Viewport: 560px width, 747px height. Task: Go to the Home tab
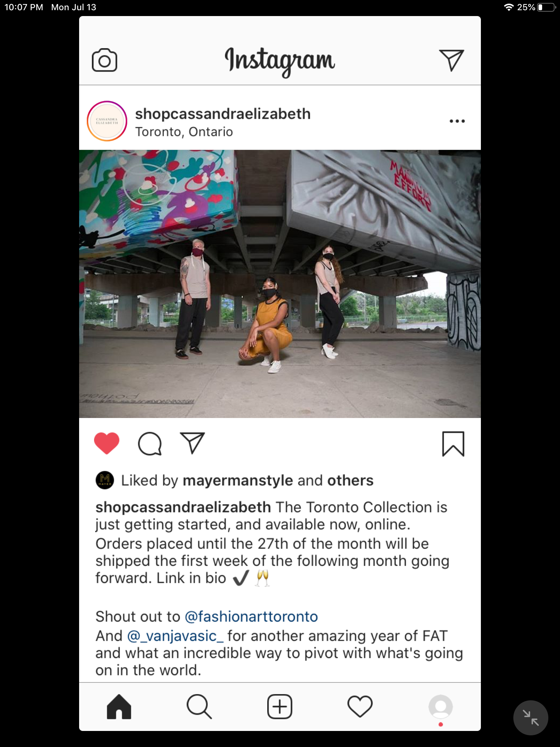click(x=119, y=707)
